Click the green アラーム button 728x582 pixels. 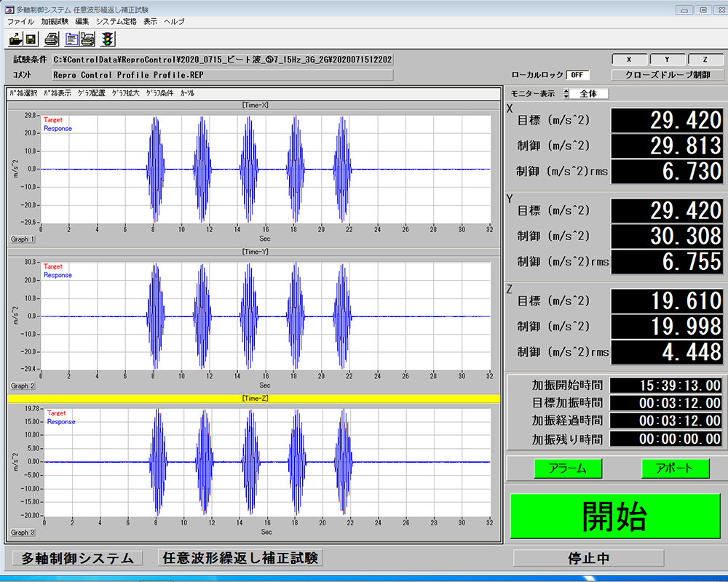coord(568,469)
